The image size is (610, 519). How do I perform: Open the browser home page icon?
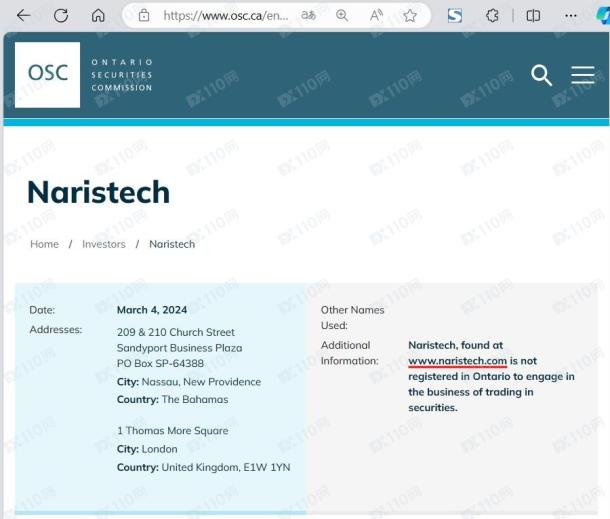pyautogui.click(x=98, y=16)
